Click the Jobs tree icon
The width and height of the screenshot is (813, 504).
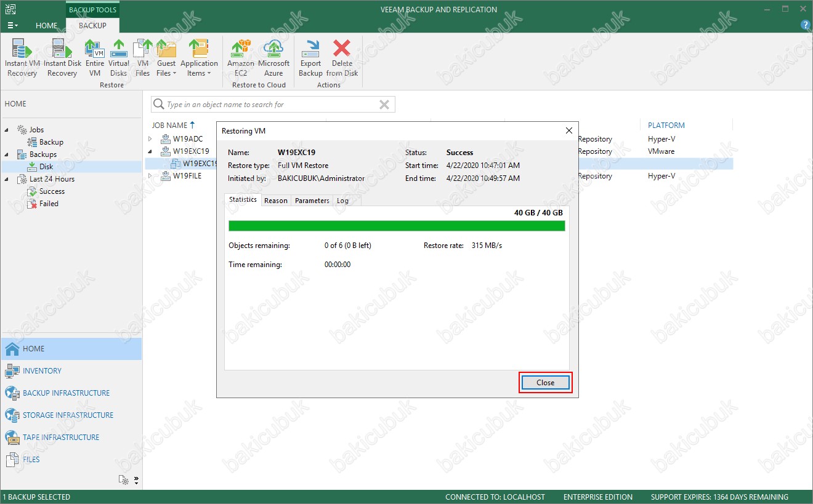point(22,130)
